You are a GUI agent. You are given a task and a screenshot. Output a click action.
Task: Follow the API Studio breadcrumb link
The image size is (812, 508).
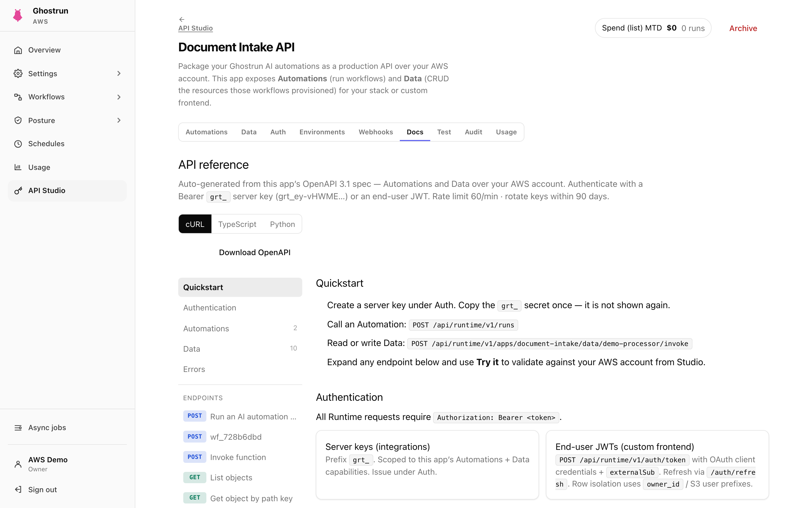click(x=195, y=28)
